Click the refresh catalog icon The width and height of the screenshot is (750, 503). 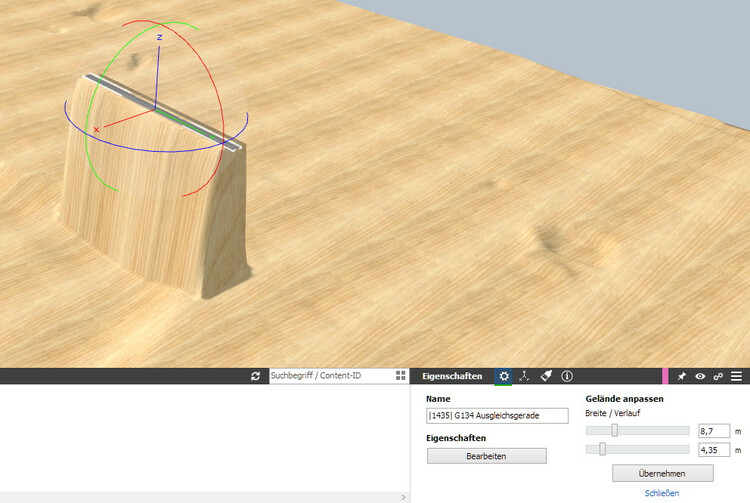255,376
